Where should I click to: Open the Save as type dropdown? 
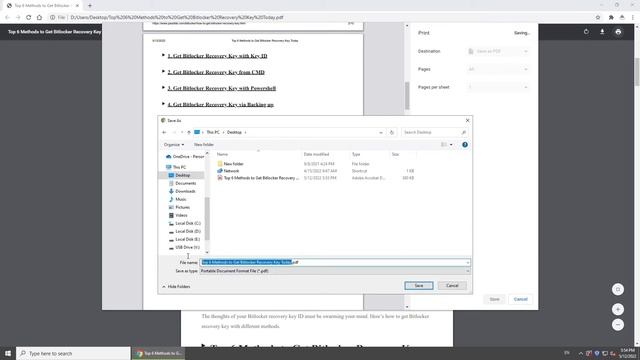pyautogui.click(x=335, y=271)
